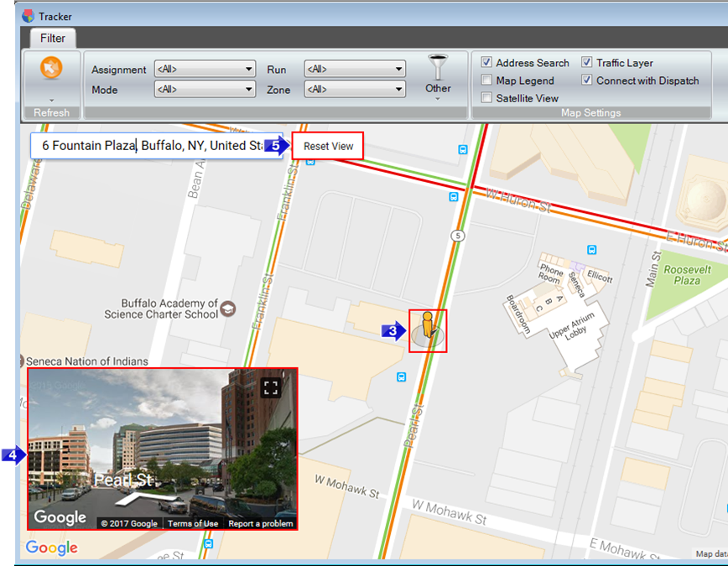
Task: Click the address search field showing 6 Fountain Plaza
Action: [156, 146]
